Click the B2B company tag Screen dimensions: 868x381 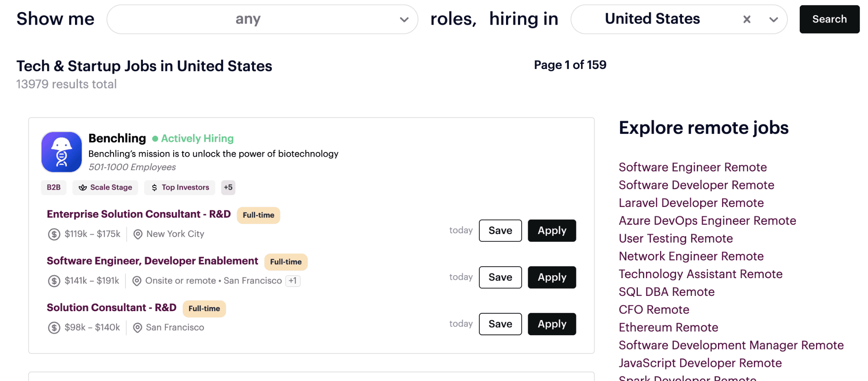[54, 188]
